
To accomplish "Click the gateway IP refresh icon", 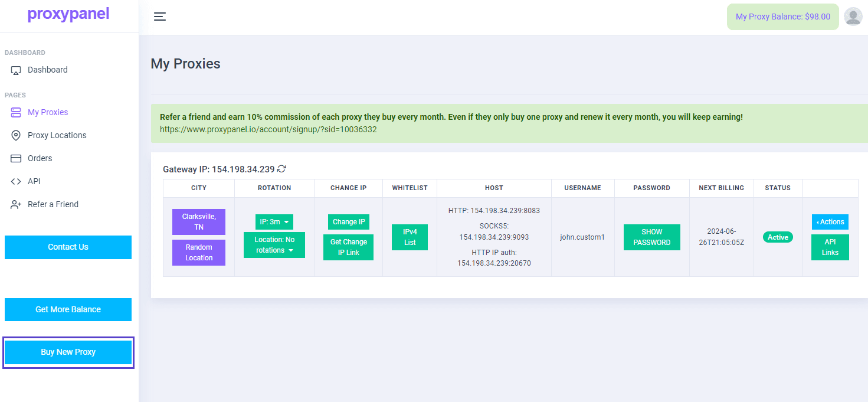I will pyautogui.click(x=281, y=169).
